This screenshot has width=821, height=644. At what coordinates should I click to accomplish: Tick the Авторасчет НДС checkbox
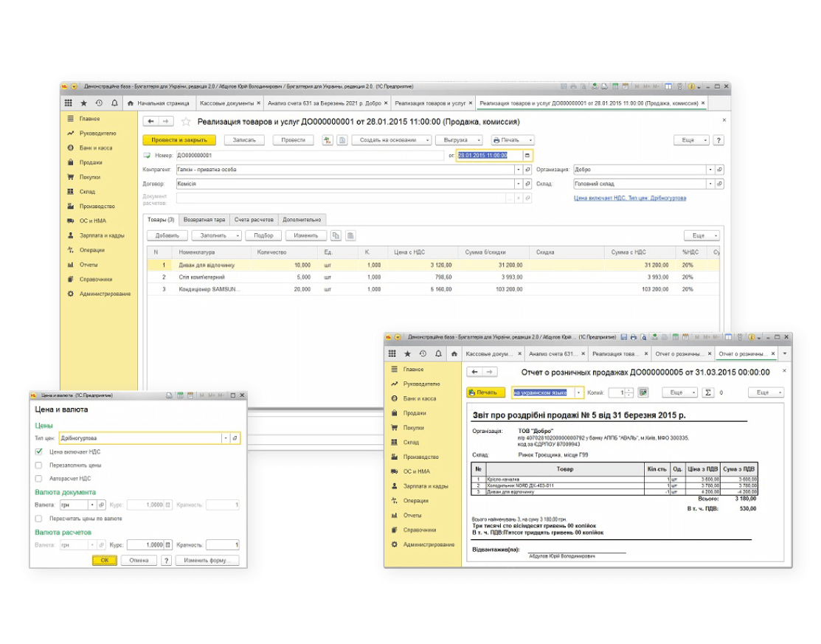[39, 479]
